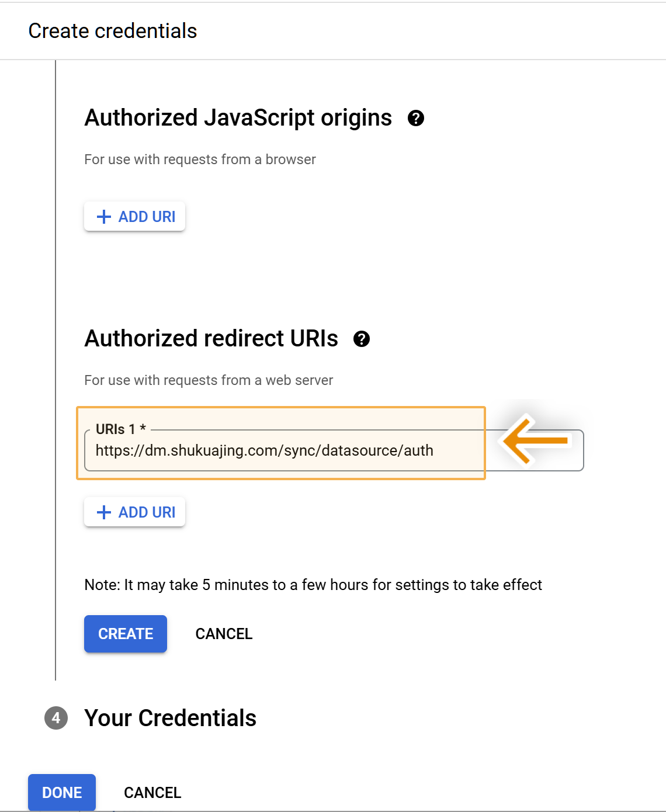The image size is (666, 812).
Task: Expand the Your Credentials step
Action: [170, 718]
